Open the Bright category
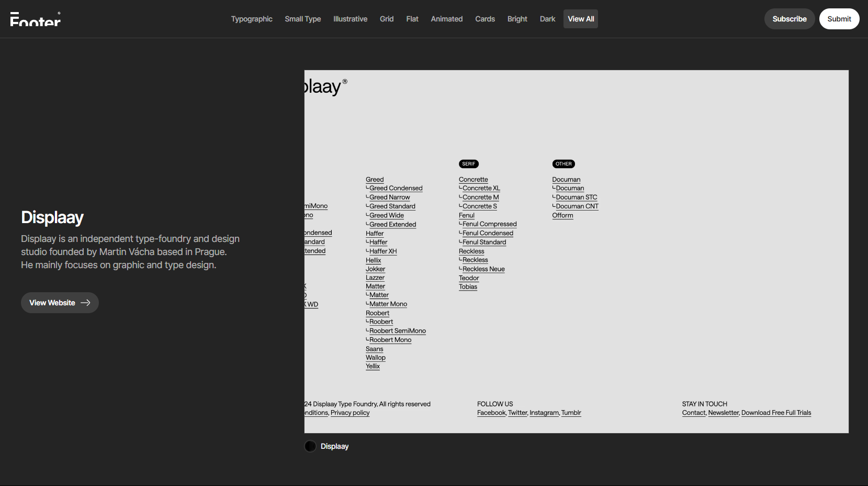 click(517, 19)
